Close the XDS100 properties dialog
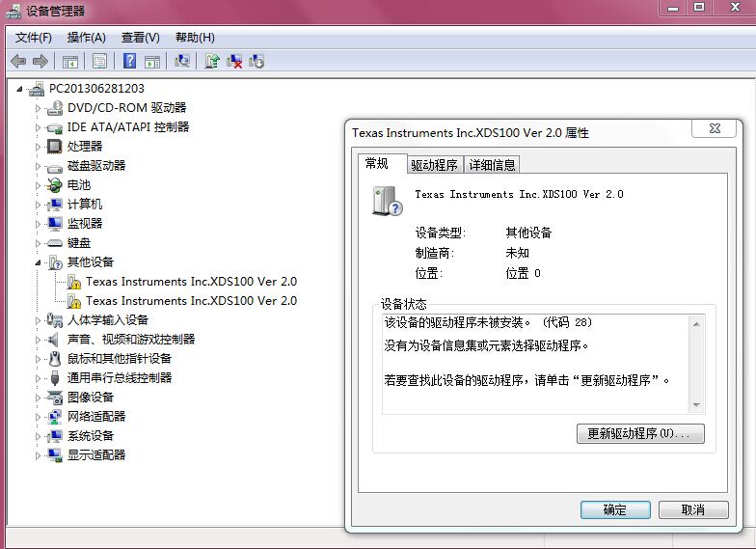Image resolution: width=756 pixels, height=549 pixels. 714,128
